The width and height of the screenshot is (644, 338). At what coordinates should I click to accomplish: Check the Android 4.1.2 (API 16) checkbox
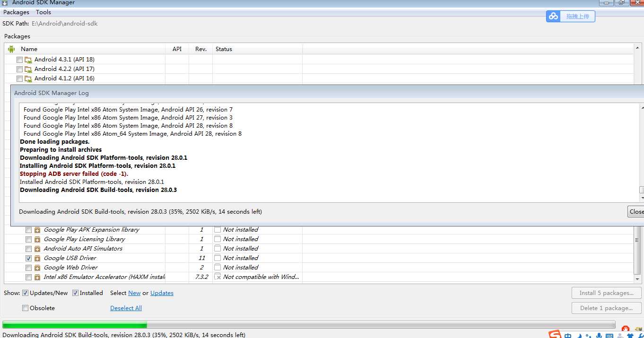pyautogui.click(x=19, y=78)
